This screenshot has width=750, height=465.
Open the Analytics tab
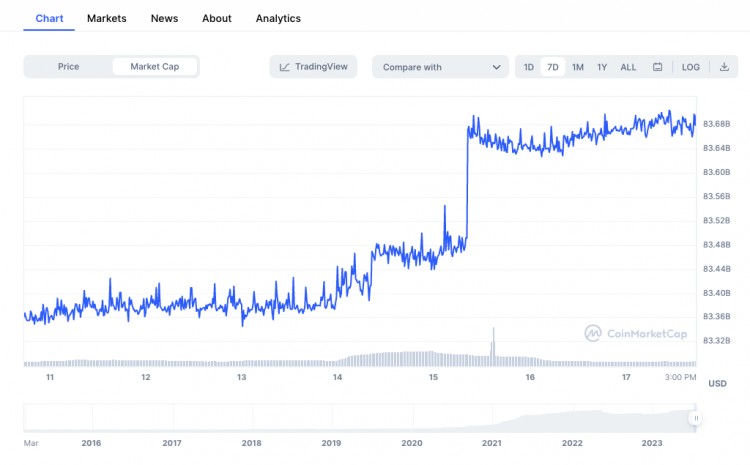click(278, 18)
